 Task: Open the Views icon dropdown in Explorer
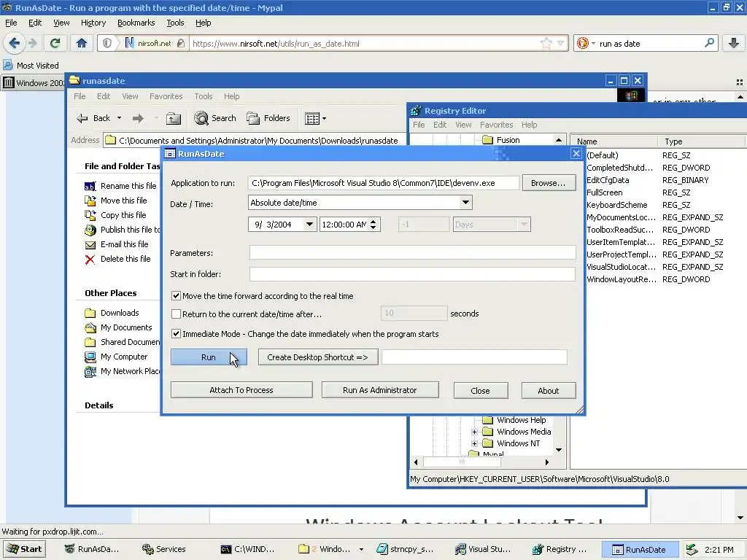[x=315, y=118]
